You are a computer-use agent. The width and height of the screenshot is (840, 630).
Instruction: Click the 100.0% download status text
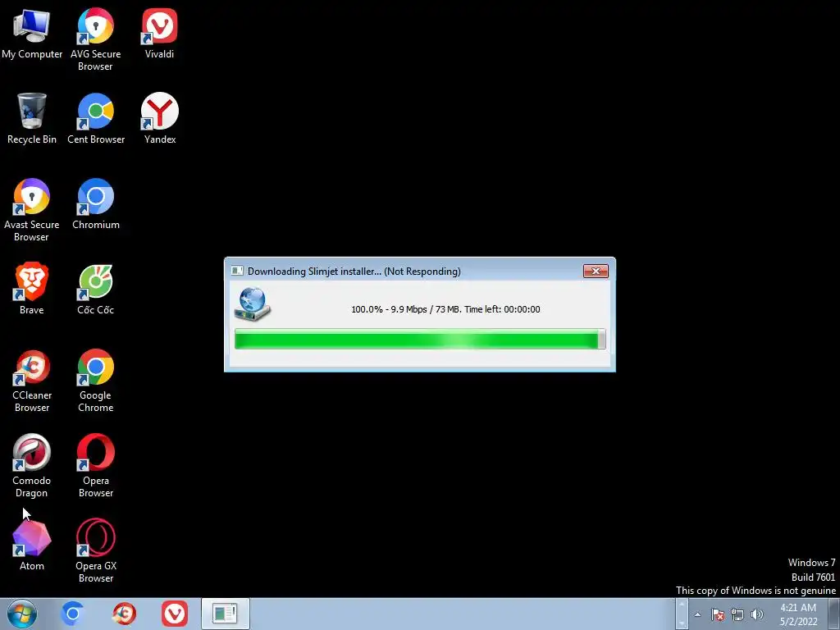coord(445,309)
